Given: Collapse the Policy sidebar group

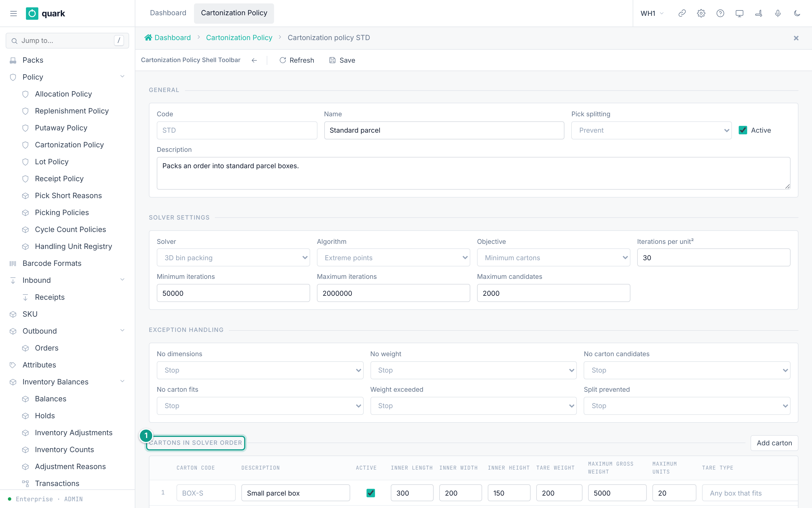Looking at the screenshot, I should tap(122, 76).
